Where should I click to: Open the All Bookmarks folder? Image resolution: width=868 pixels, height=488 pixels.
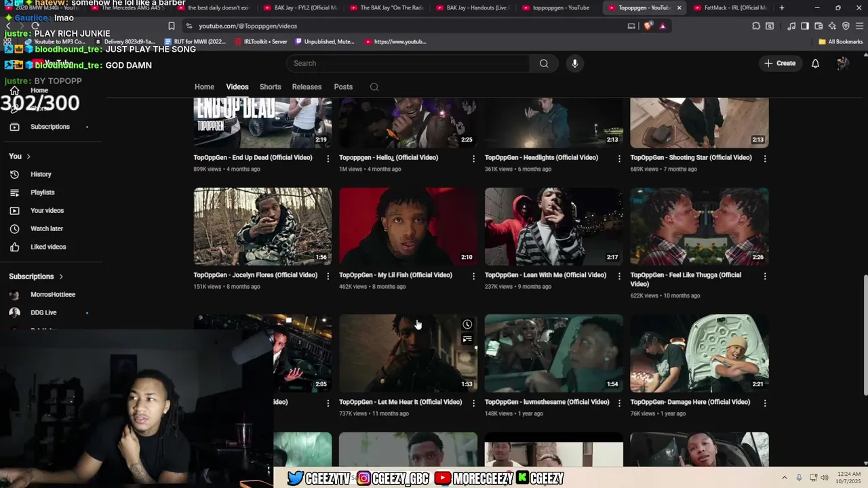[841, 41]
